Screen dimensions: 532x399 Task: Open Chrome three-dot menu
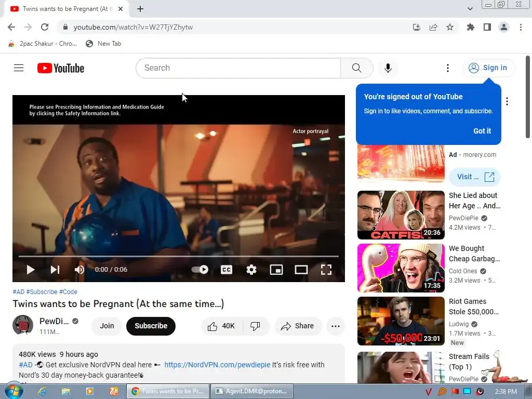[521, 27]
